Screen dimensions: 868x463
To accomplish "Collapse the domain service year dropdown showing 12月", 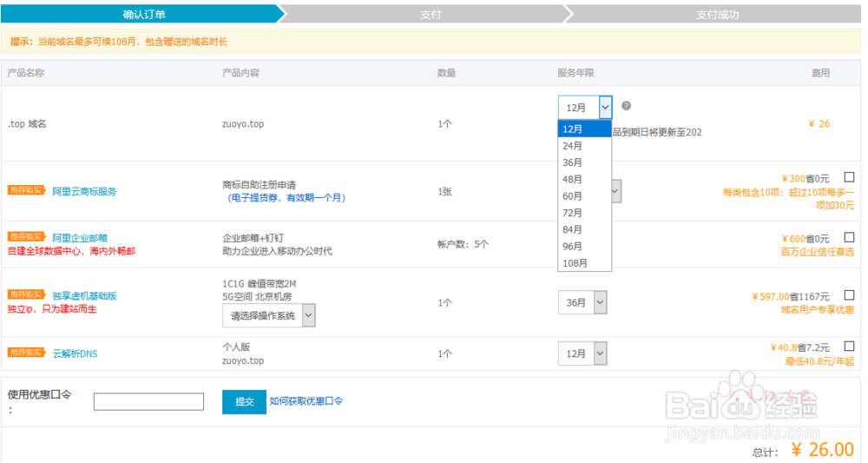I will tap(585, 108).
